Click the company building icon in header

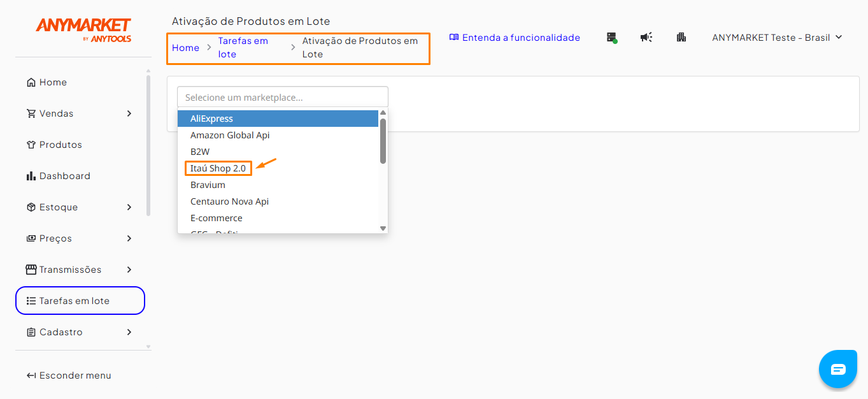point(681,38)
